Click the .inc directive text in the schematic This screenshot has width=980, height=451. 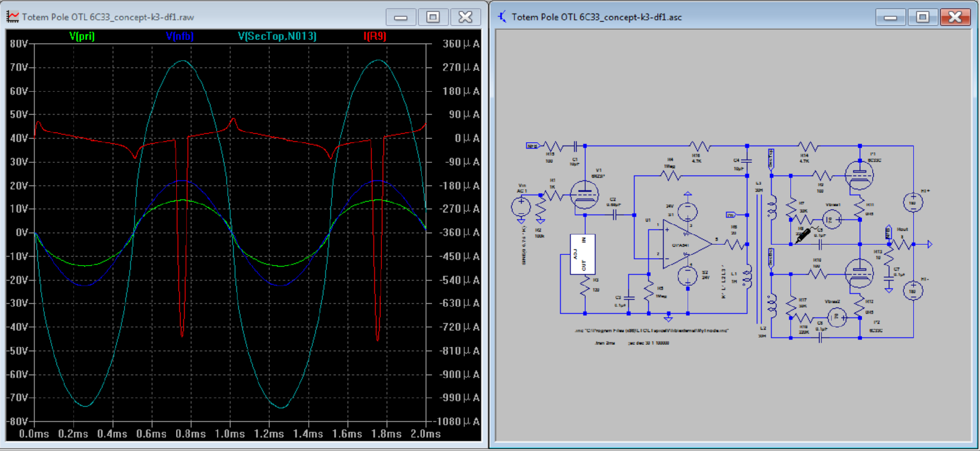point(652,330)
